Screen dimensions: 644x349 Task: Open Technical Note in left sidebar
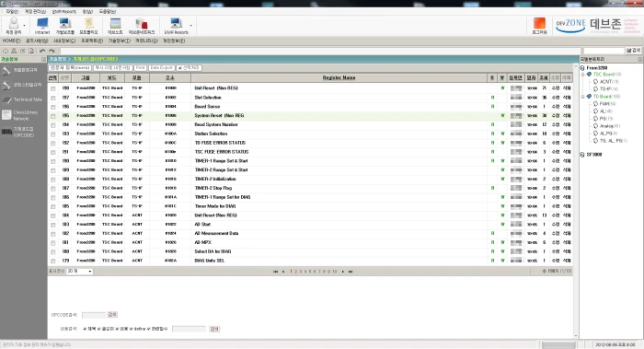pyautogui.click(x=23, y=99)
